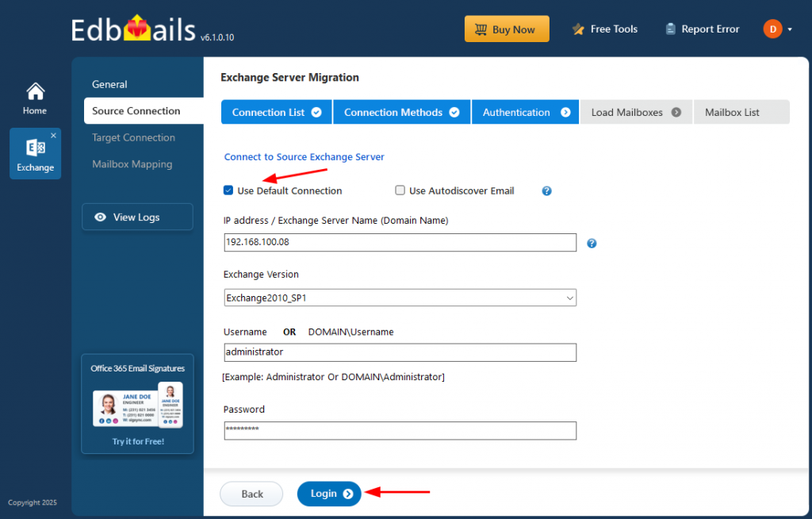Open Report Error

tap(703, 29)
